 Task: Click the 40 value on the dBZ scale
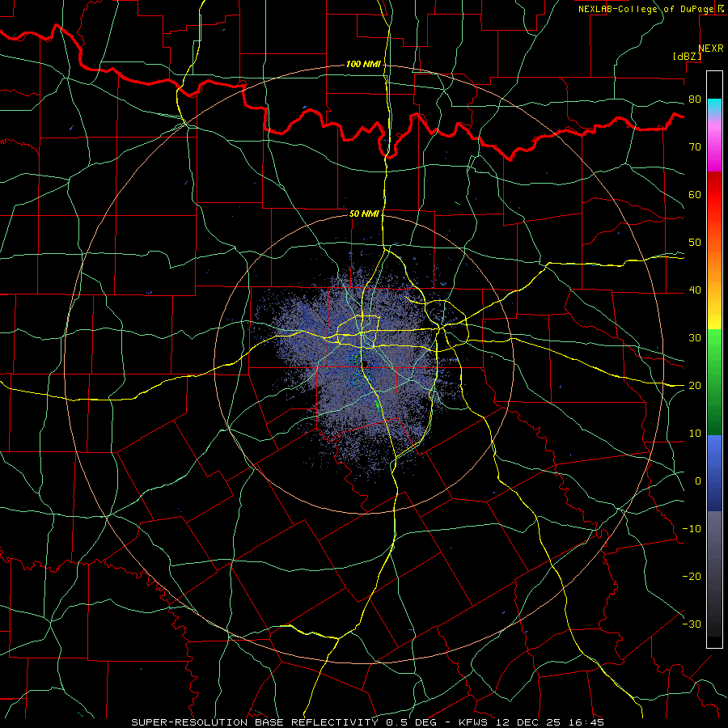click(x=695, y=290)
